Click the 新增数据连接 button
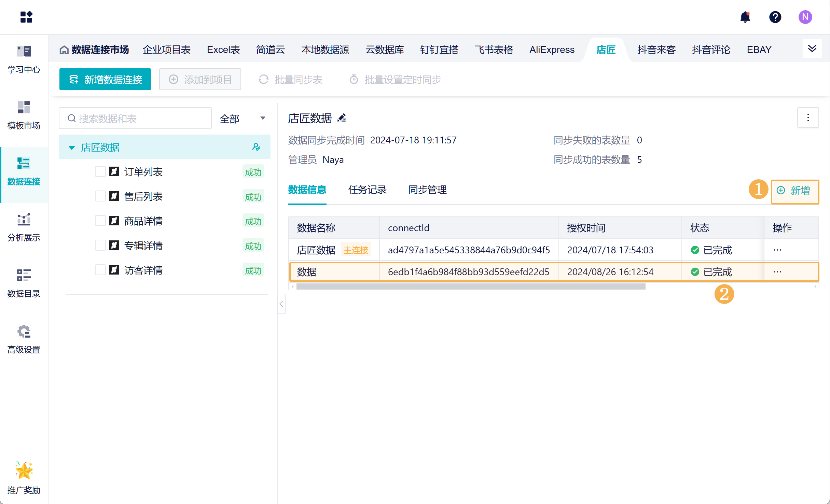The height and width of the screenshot is (504, 830). pyautogui.click(x=105, y=79)
